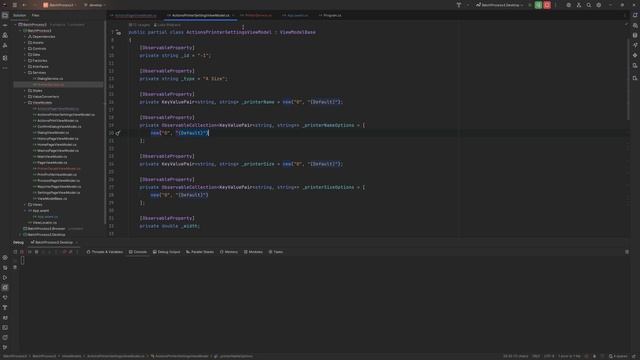The image size is (640, 360).
Task: Click the green resume debug button
Action: point(538,5)
